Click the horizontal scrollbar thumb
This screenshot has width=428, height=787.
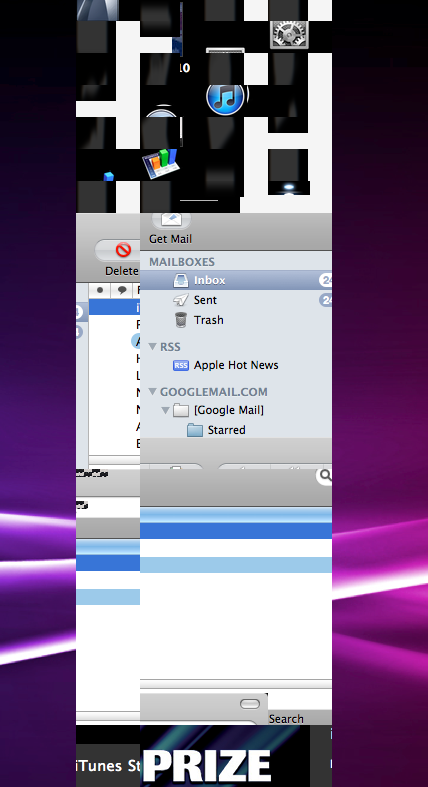(x=250, y=704)
